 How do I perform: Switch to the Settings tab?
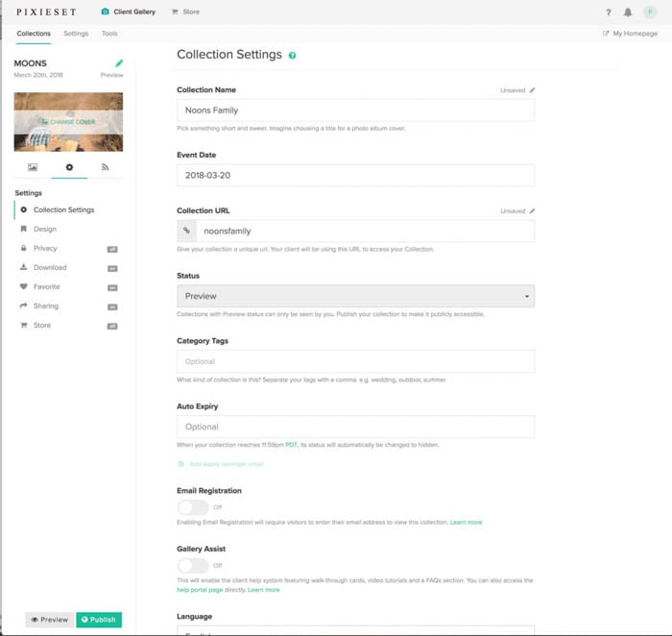coord(76,34)
